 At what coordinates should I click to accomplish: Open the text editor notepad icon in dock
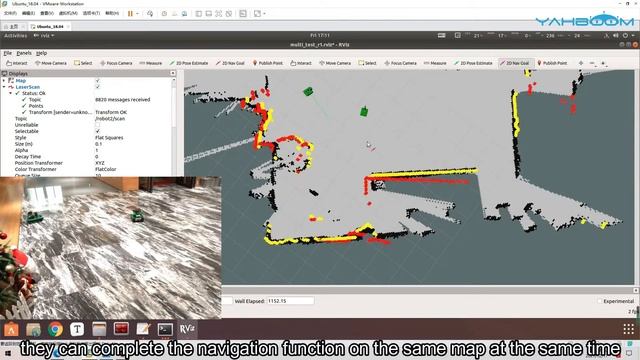coord(143,329)
